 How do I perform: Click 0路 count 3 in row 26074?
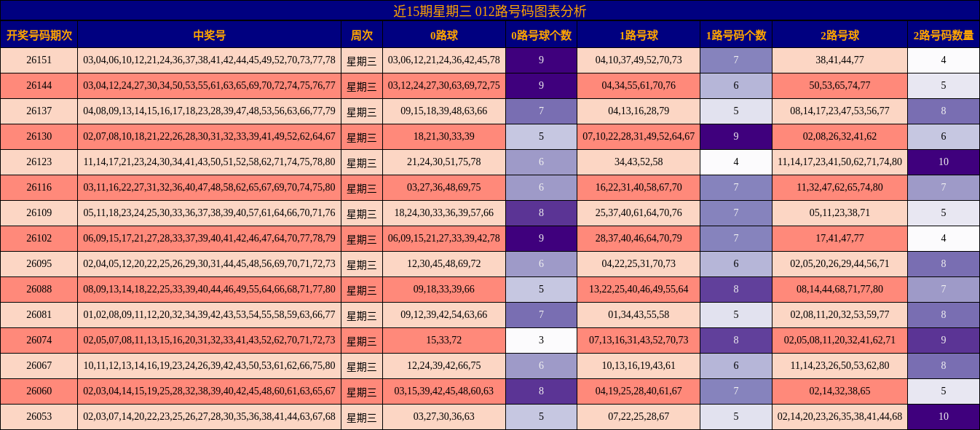coord(541,341)
